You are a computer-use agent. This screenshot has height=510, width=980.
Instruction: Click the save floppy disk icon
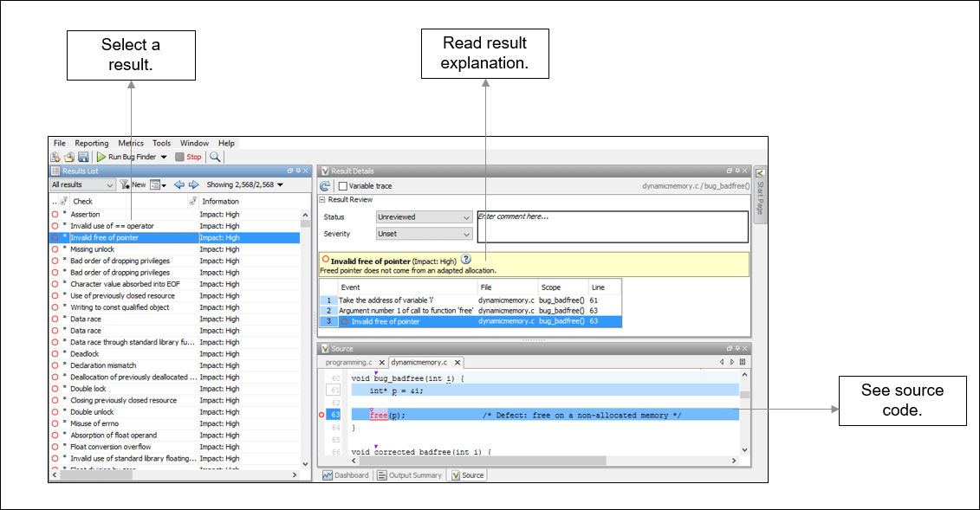point(83,158)
